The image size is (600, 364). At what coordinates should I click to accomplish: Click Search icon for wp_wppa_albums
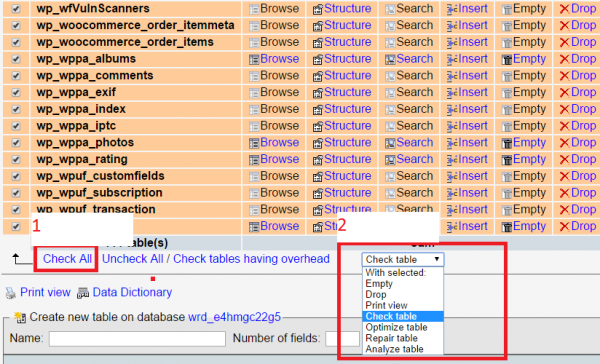(x=390, y=59)
